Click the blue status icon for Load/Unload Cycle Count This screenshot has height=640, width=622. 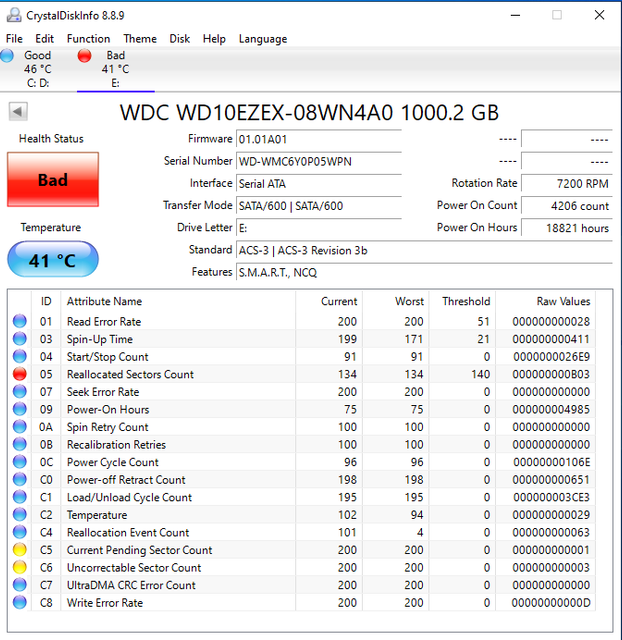coord(20,497)
